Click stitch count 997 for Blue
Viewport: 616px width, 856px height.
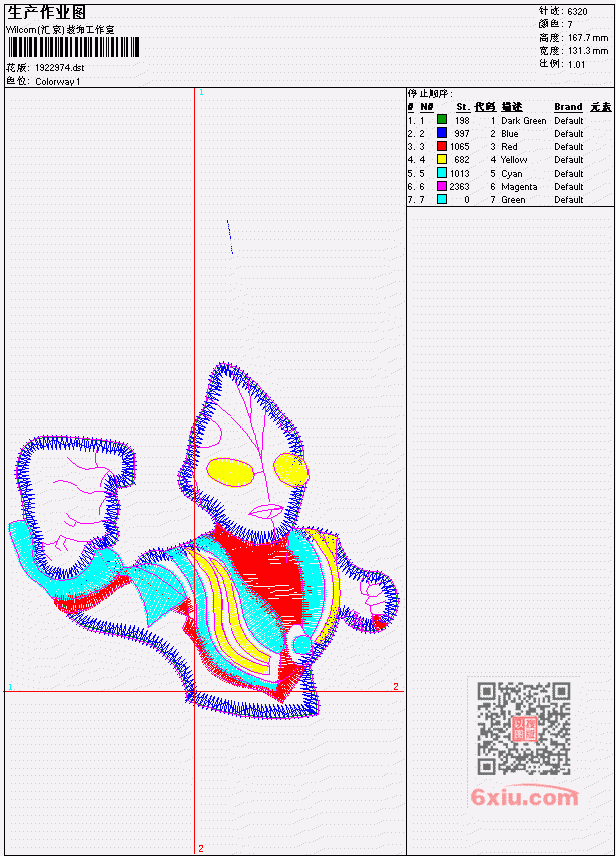(x=462, y=134)
